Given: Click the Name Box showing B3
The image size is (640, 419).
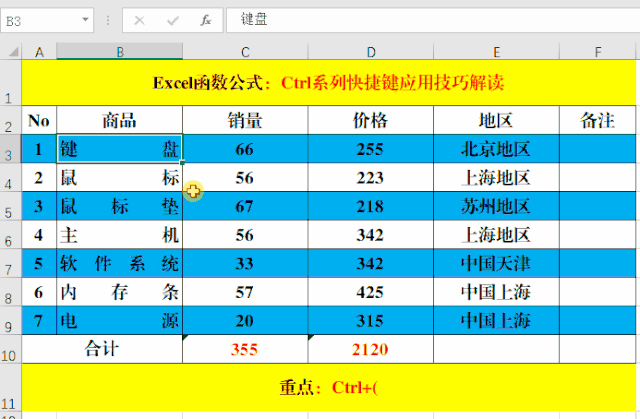Looking at the screenshot, I should pyautogui.click(x=47, y=20).
